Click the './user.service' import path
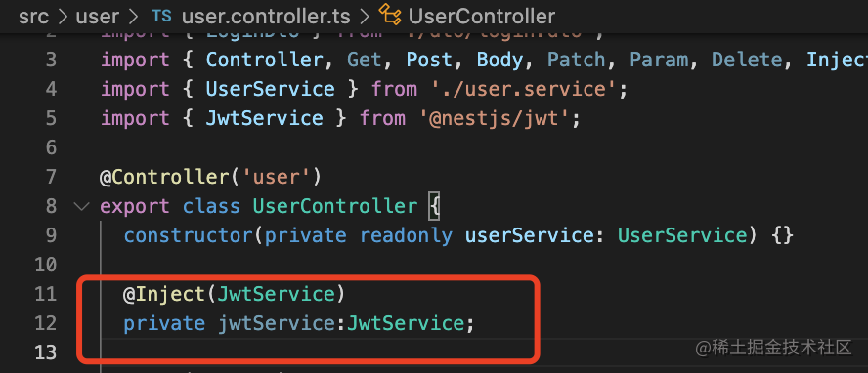 click(522, 89)
